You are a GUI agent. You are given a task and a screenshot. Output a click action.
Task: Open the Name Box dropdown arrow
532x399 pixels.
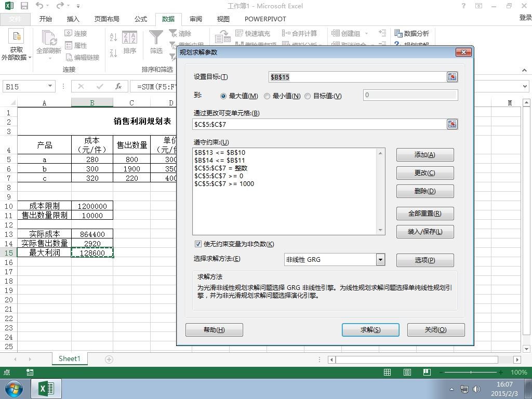point(50,86)
